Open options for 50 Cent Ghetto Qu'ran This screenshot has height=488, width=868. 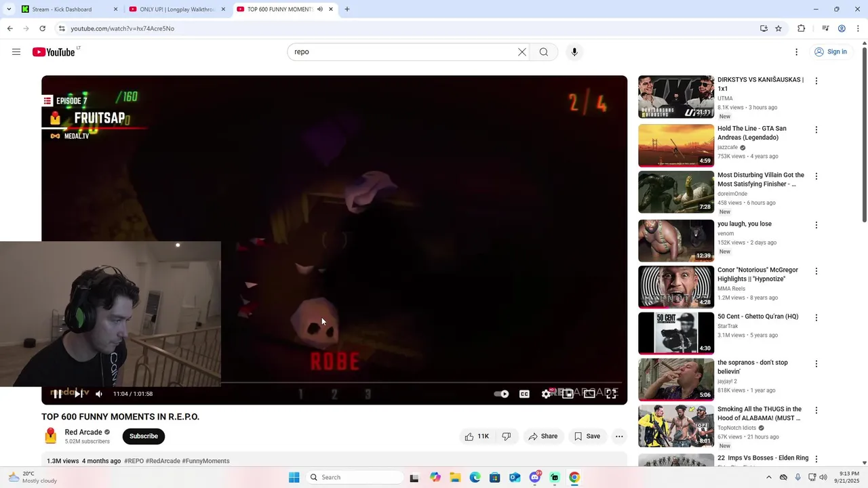[816, 317]
